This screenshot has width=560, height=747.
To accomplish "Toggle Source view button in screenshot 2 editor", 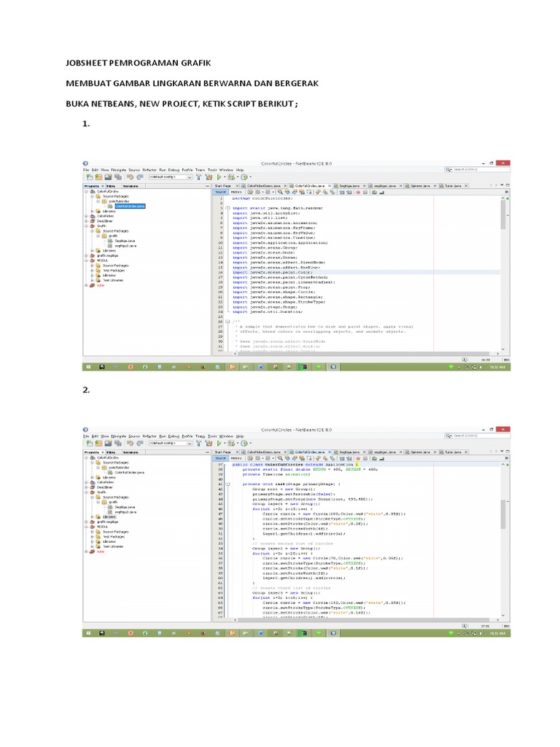I will (x=219, y=459).
